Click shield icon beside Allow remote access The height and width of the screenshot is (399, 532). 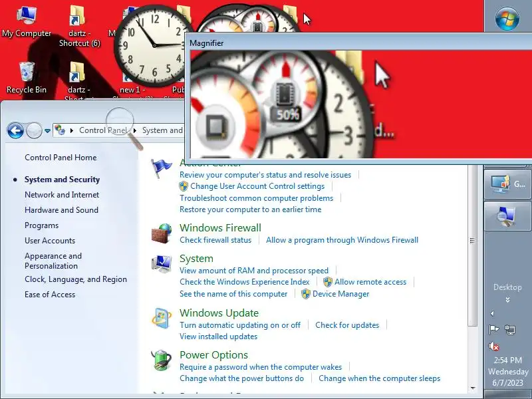pos(328,282)
